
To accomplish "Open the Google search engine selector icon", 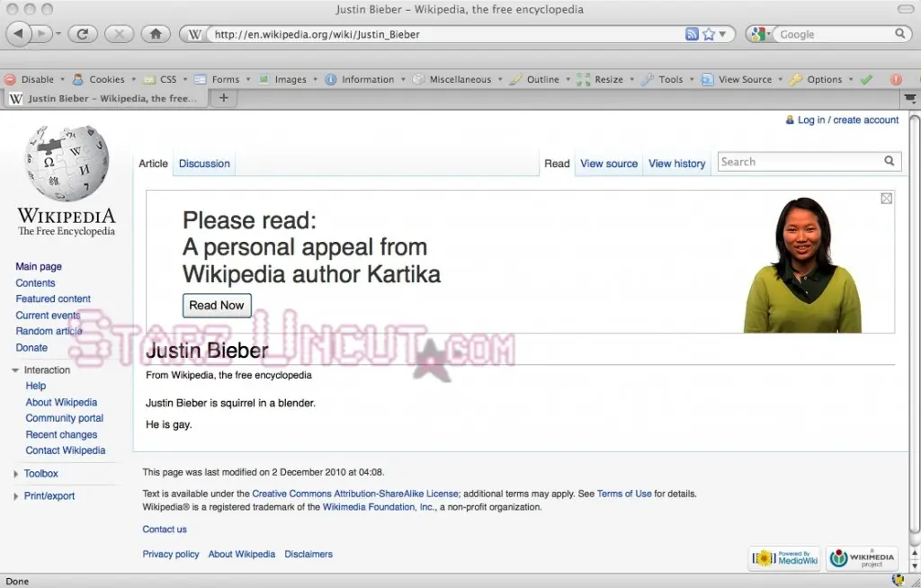I will [760, 34].
